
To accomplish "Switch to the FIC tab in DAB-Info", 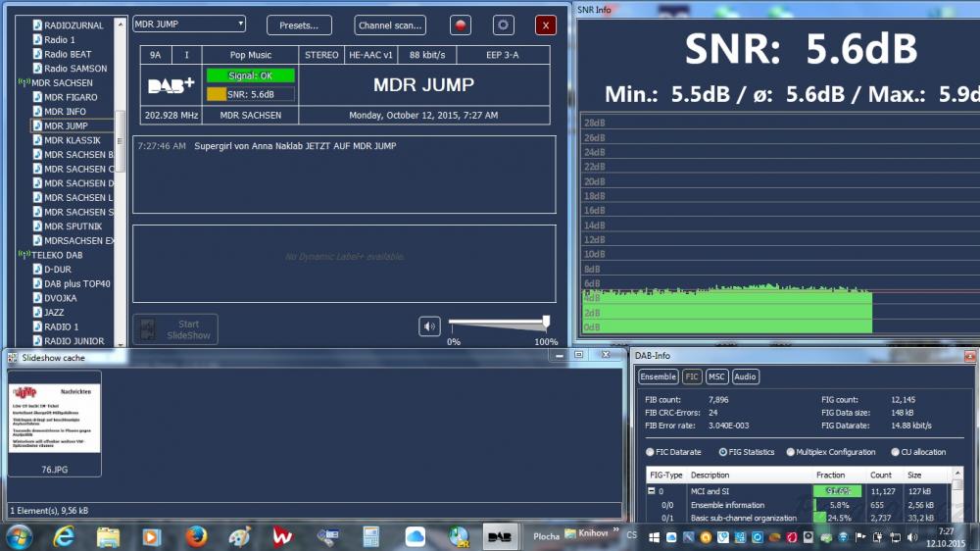I will pos(691,376).
